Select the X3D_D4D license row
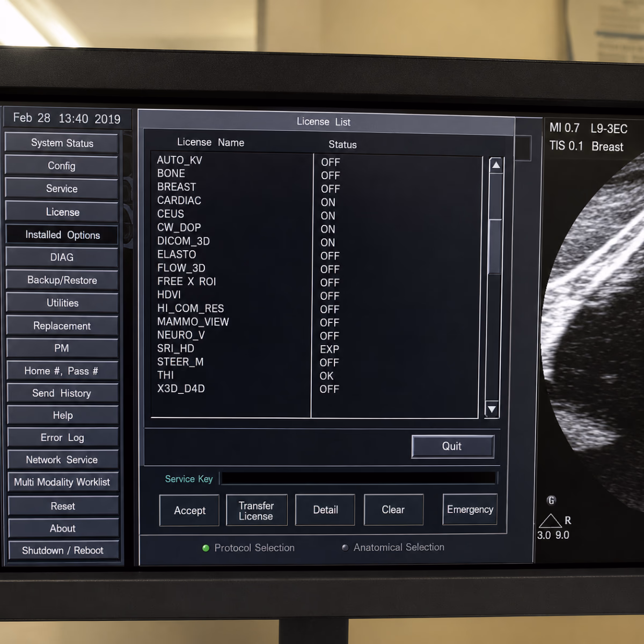 pos(316,389)
